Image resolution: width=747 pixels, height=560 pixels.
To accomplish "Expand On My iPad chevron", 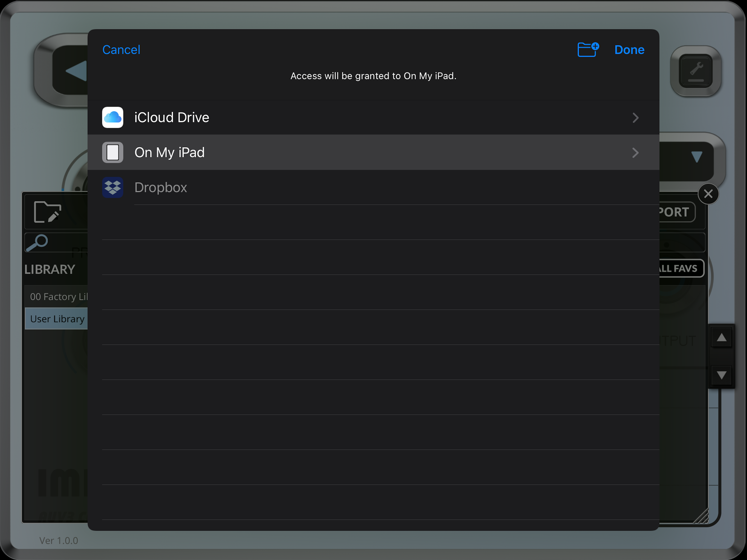I will click(635, 153).
